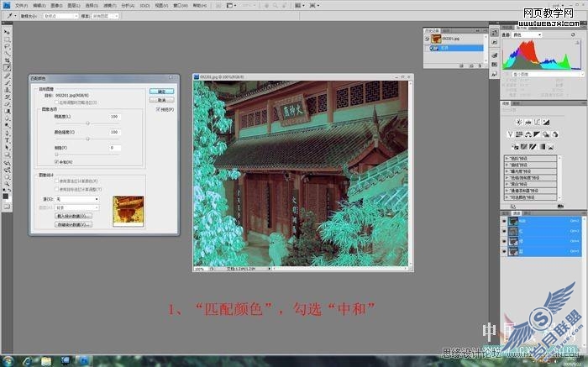
Task: Click 确定 (OK) in Match Color dialog
Action: pyautogui.click(x=161, y=92)
